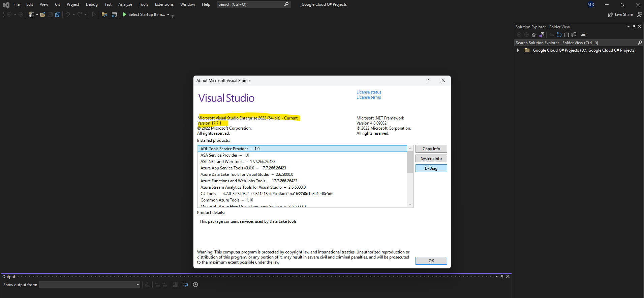Toggle timestamps clock icon in Output panel

pyautogui.click(x=195, y=285)
